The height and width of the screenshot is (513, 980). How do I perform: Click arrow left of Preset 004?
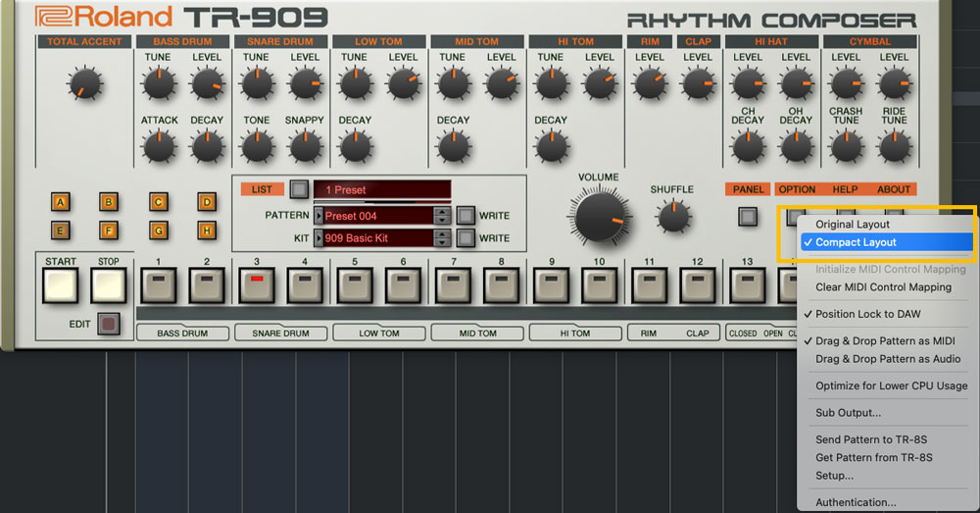(x=318, y=216)
